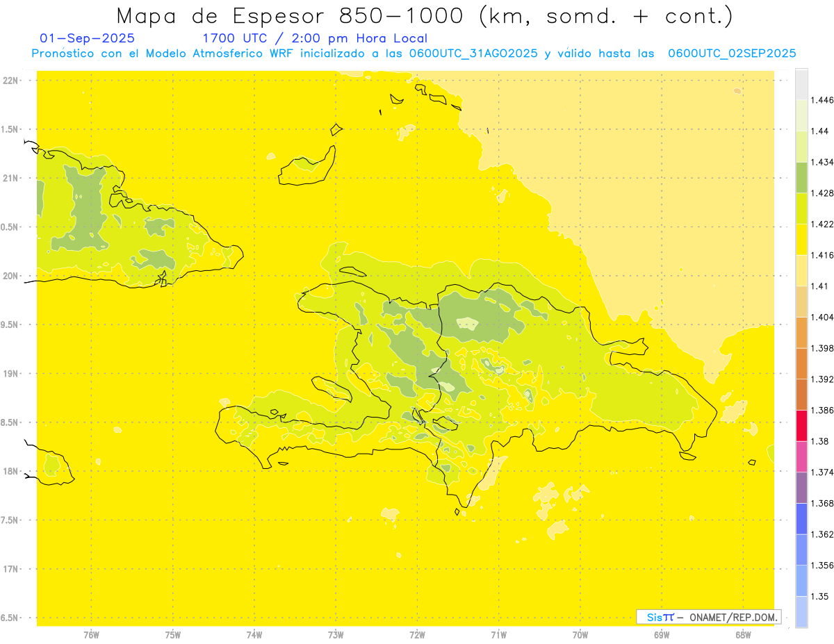The width and height of the screenshot is (834, 644).
Task: Select the date text '01-Sep-2025'
Action: click(x=88, y=38)
